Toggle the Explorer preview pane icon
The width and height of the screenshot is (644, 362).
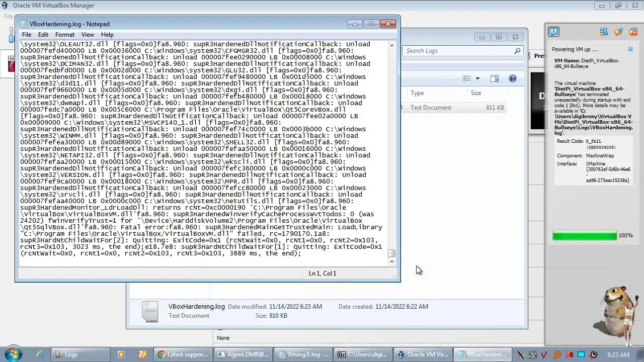point(495,78)
